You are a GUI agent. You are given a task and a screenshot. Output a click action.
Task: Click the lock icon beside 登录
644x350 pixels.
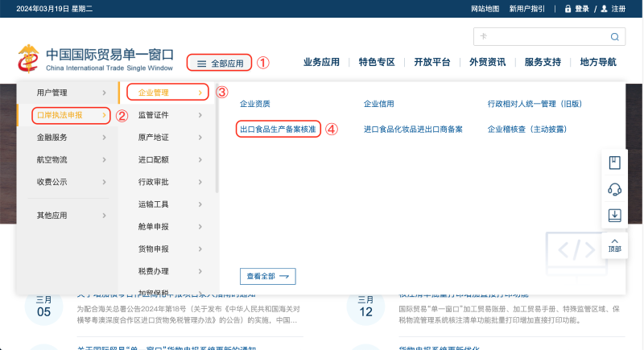[568, 9]
